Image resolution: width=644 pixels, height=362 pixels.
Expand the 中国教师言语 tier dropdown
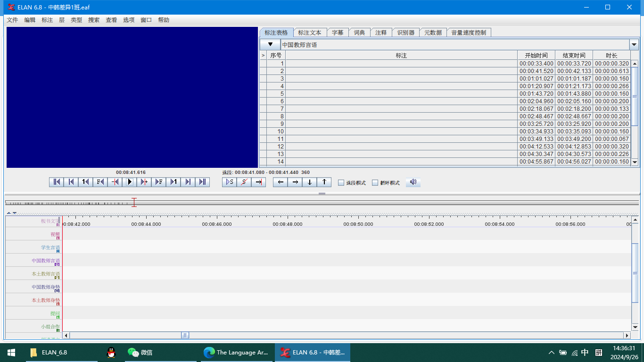[634, 45]
